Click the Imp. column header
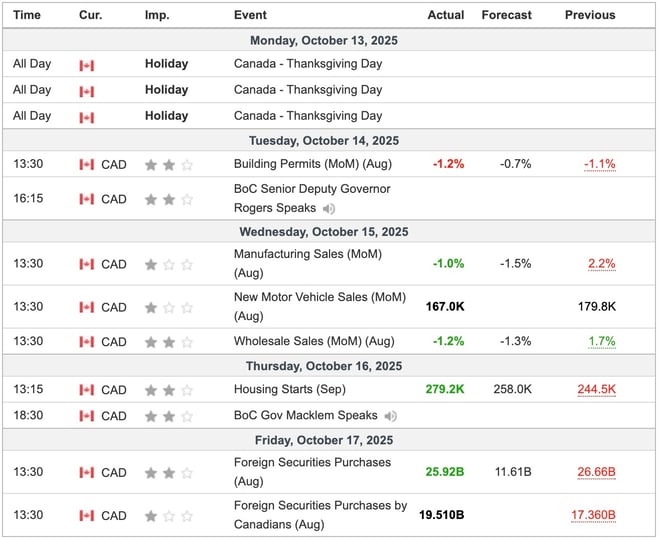Screen dimensions: 658x539 pos(157,15)
